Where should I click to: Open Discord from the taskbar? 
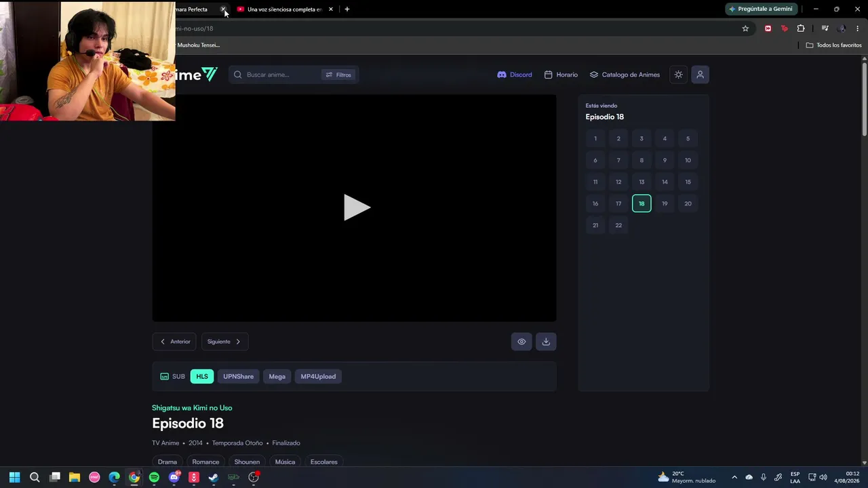click(x=174, y=477)
